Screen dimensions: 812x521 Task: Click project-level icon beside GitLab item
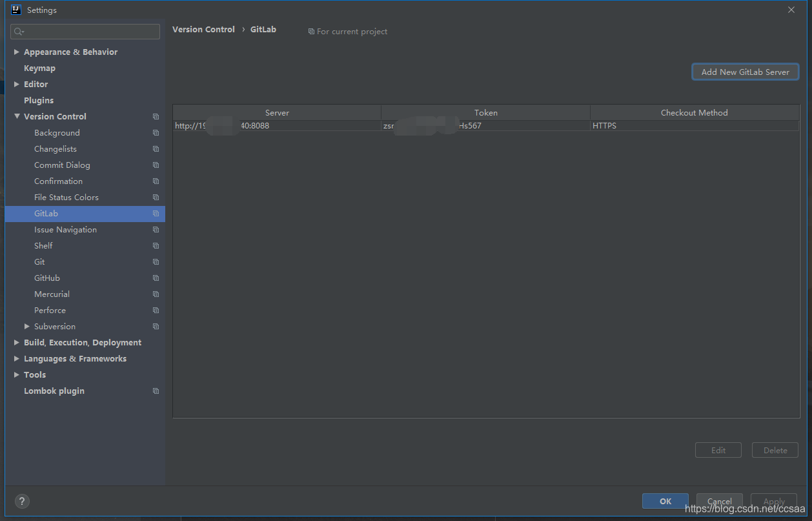click(156, 214)
